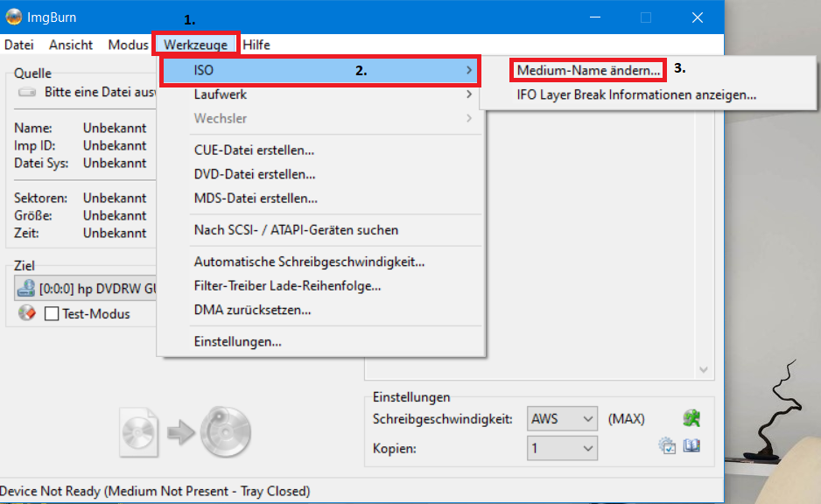
Task: Open the Ansicht menu
Action: (71, 45)
